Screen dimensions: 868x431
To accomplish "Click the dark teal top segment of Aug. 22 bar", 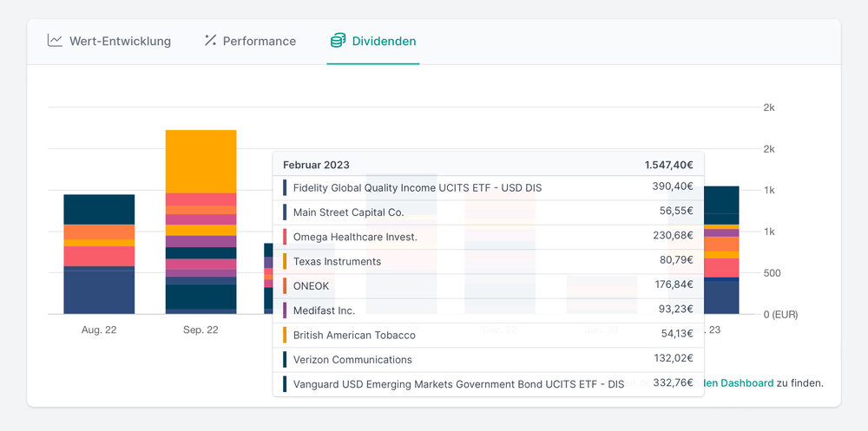I will (99, 209).
